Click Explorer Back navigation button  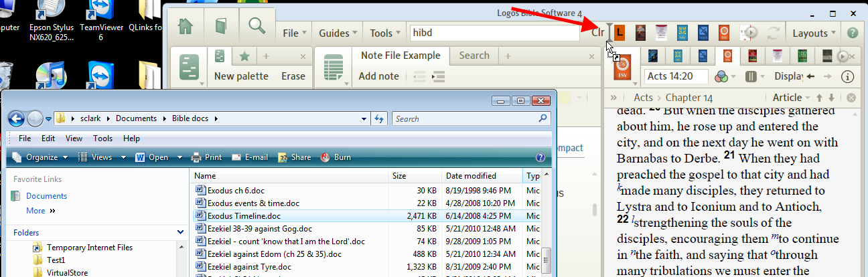[x=17, y=118]
